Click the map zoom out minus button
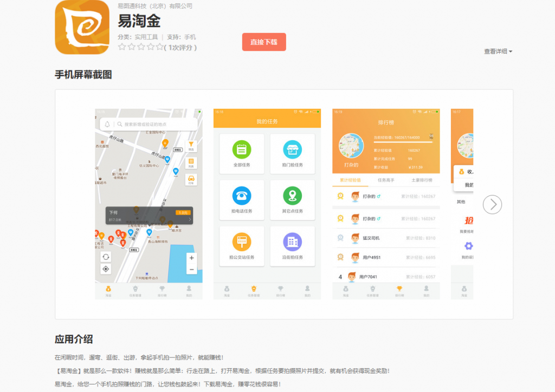This screenshot has width=555, height=392. [x=191, y=269]
